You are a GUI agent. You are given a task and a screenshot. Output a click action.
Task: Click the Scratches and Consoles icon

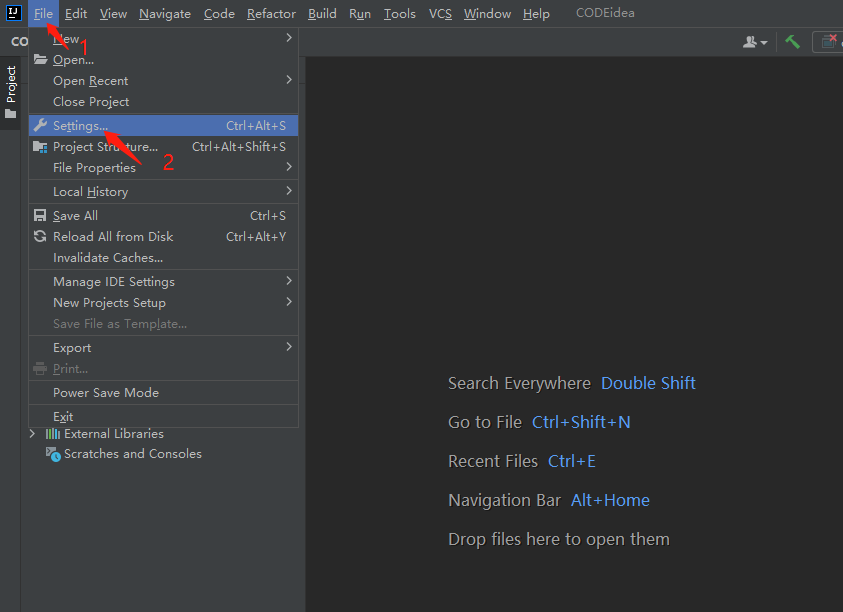[x=53, y=454]
